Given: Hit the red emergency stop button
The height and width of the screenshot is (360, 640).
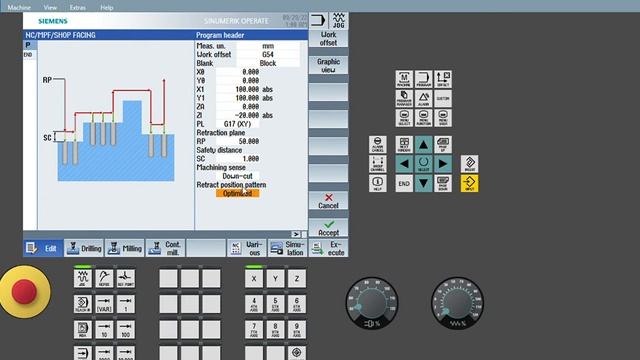Looking at the screenshot, I should click(x=24, y=291).
